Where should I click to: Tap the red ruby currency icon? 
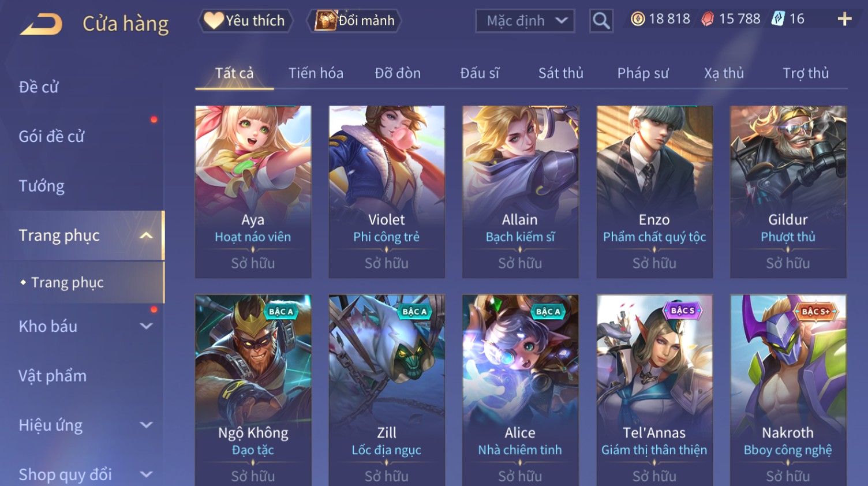[x=708, y=19]
